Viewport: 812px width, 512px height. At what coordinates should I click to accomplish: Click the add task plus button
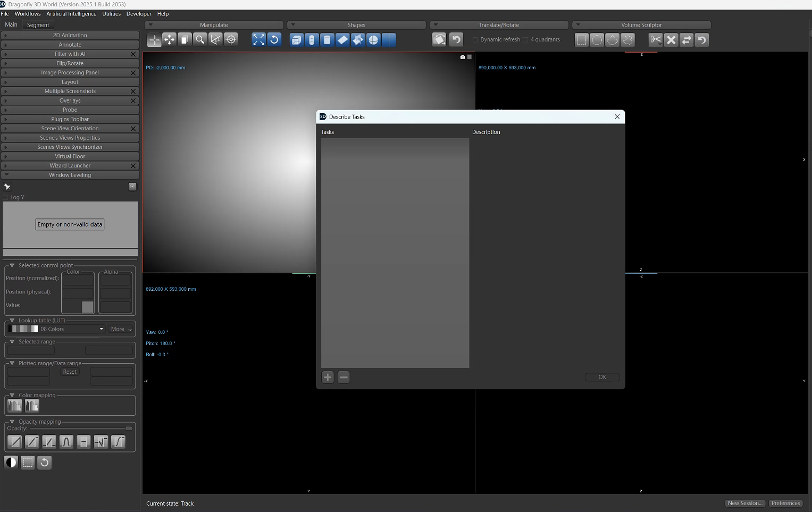328,377
